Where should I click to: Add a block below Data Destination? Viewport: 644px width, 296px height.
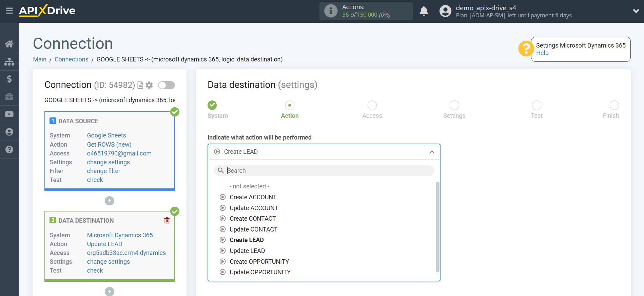click(x=110, y=292)
